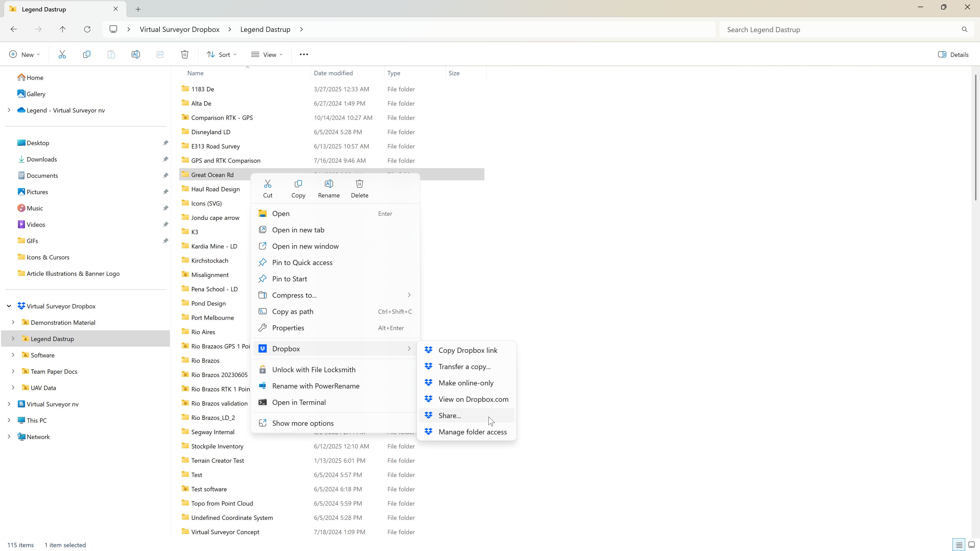This screenshot has height=551, width=980.
Task: Collapse Virtual Surveyor Dropbox tree node
Action: pyautogui.click(x=9, y=306)
